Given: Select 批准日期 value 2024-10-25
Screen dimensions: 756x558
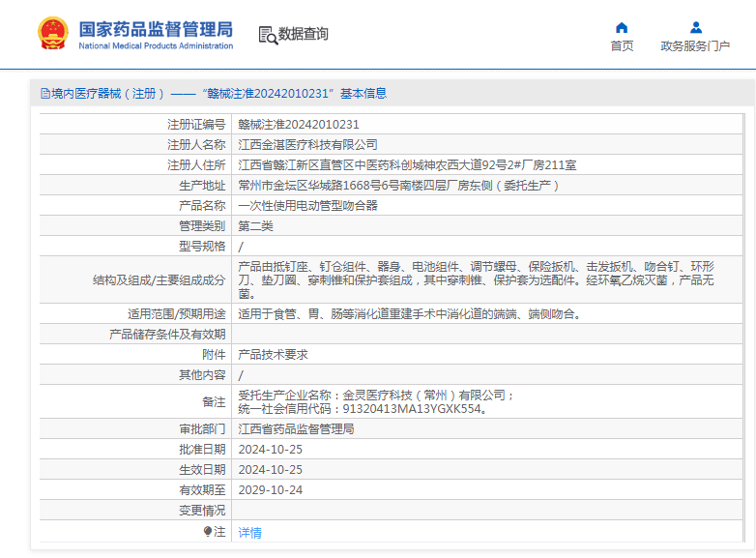Looking at the screenshot, I should click(271, 449).
